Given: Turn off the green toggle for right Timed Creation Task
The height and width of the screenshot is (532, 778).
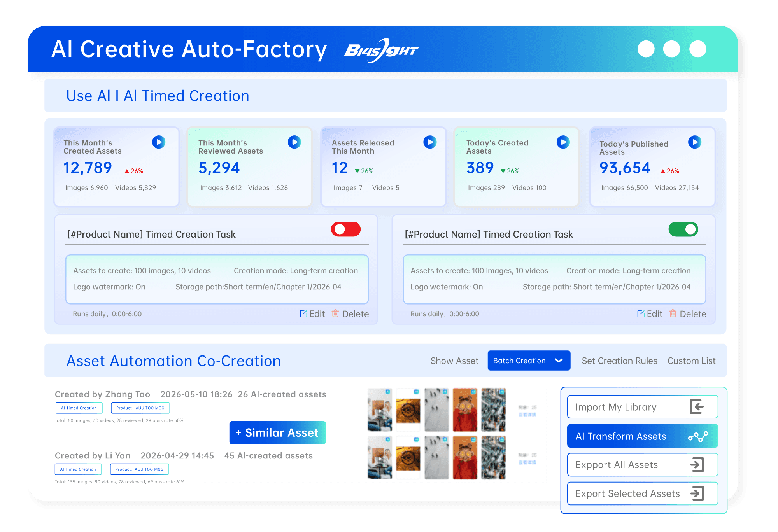Looking at the screenshot, I should click(683, 229).
